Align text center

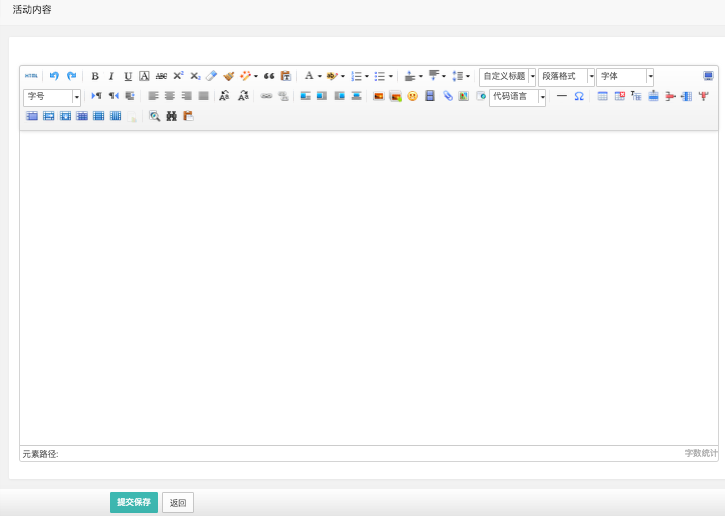(170, 96)
